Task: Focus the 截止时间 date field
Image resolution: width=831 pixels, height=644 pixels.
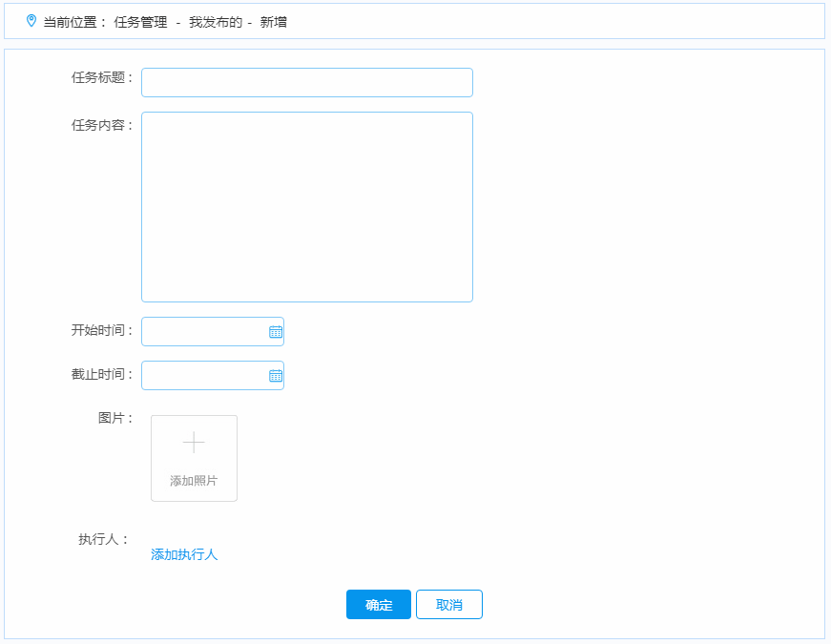Action: click(x=203, y=376)
